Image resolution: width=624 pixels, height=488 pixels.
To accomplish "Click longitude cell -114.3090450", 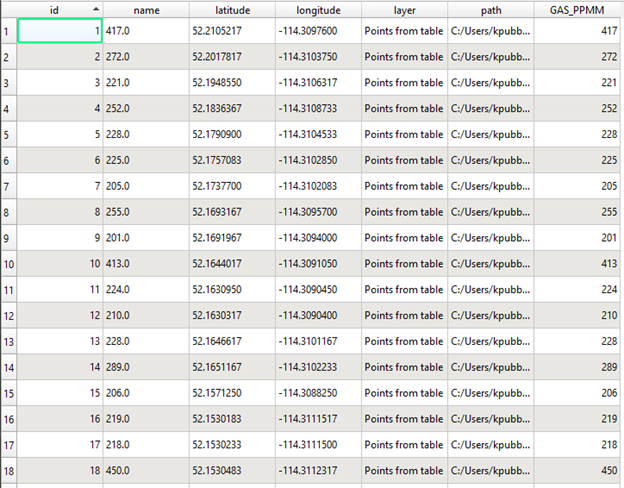I will tap(318, 289).
